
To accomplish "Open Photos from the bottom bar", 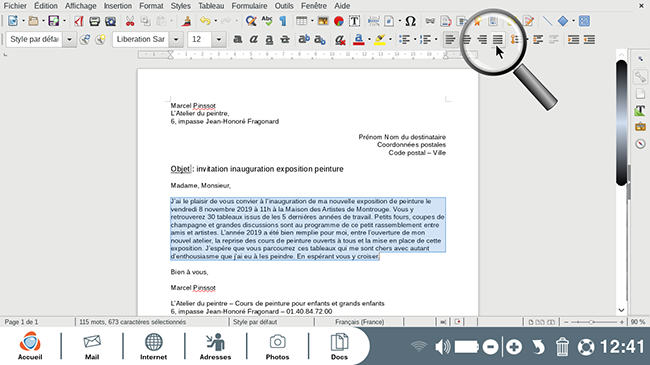I will tap(277, 346).
